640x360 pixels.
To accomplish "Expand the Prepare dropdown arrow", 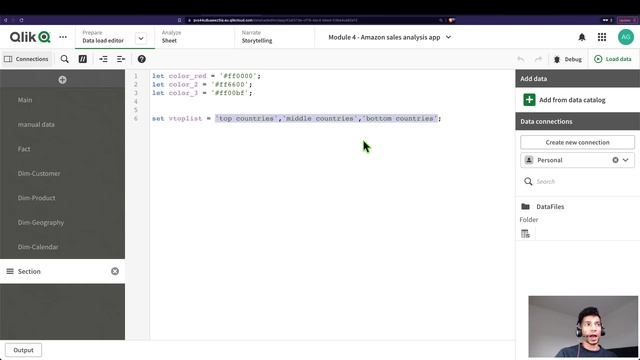I will click(x=141, y=38).
